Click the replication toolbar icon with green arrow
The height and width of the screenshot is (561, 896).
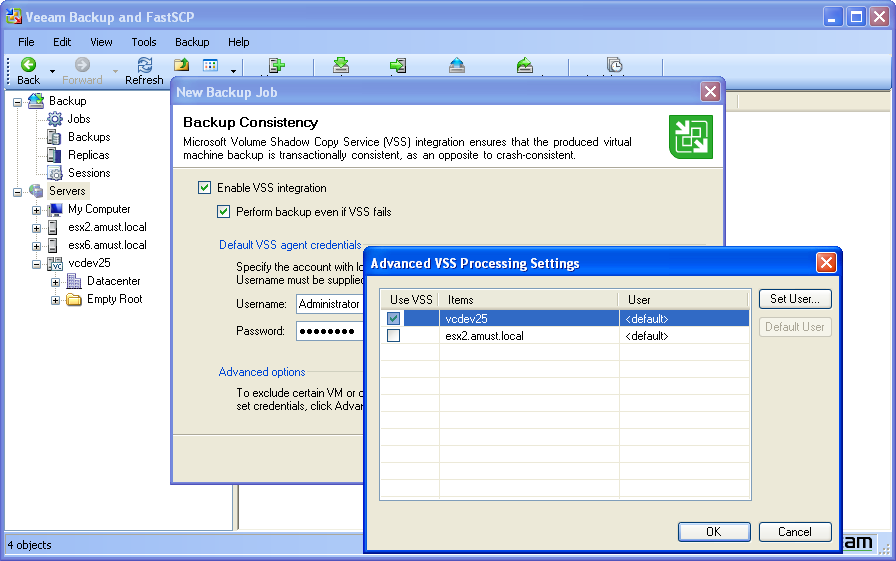coord(398,66)
